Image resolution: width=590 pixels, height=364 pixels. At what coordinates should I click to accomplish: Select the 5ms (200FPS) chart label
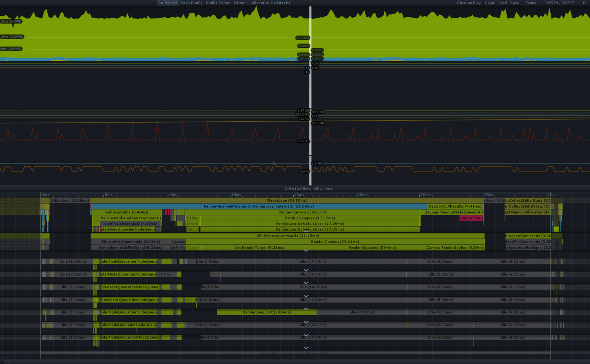pyautogui.click(x=11, y=49)
